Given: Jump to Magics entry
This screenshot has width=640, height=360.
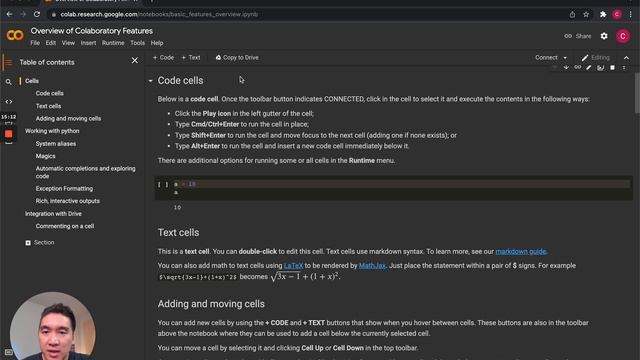Looking at the screenshot, I should (45, 156).
